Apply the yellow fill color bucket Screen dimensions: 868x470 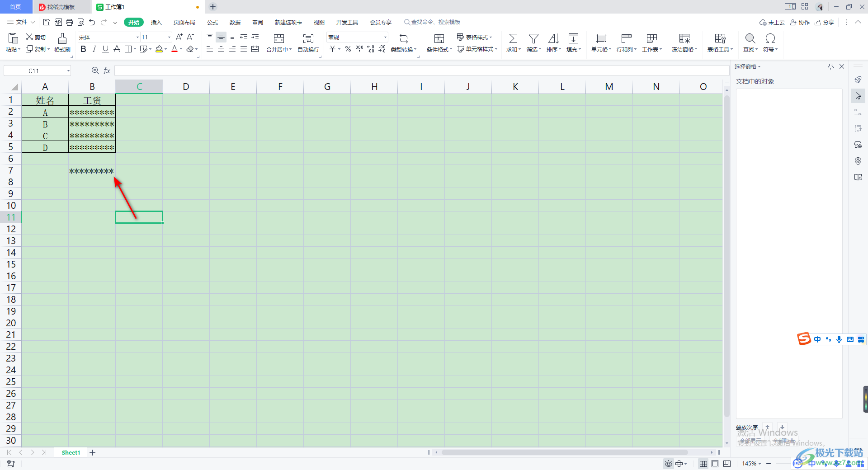coord(159,49)
